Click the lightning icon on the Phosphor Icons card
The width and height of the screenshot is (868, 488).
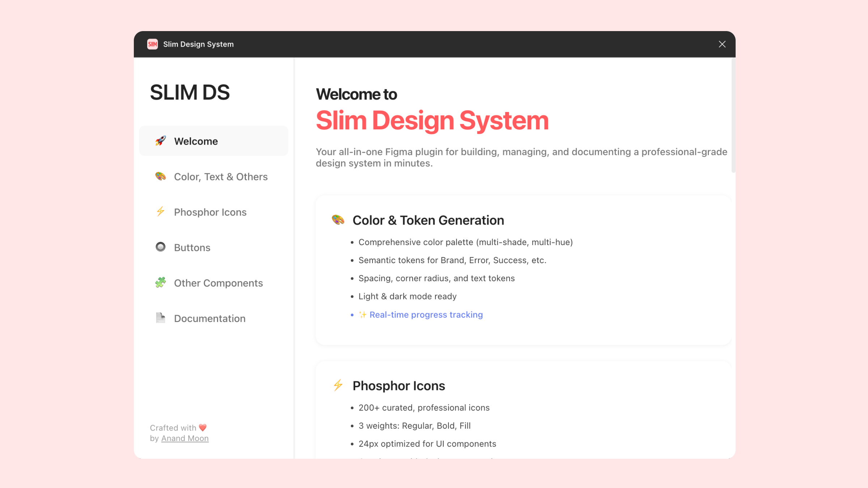337,385
